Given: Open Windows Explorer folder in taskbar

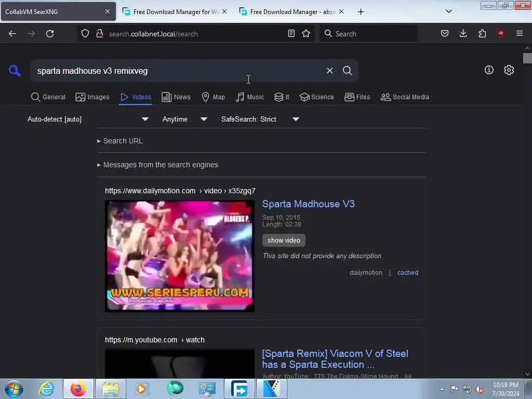Looking at the screenshot, I should 111,389.
